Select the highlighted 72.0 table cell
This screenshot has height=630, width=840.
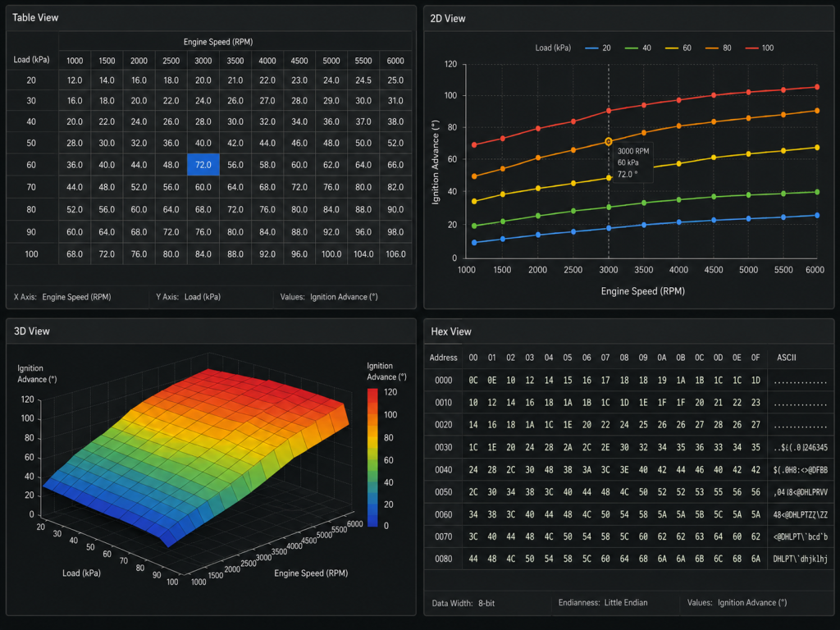coord(203,165)
